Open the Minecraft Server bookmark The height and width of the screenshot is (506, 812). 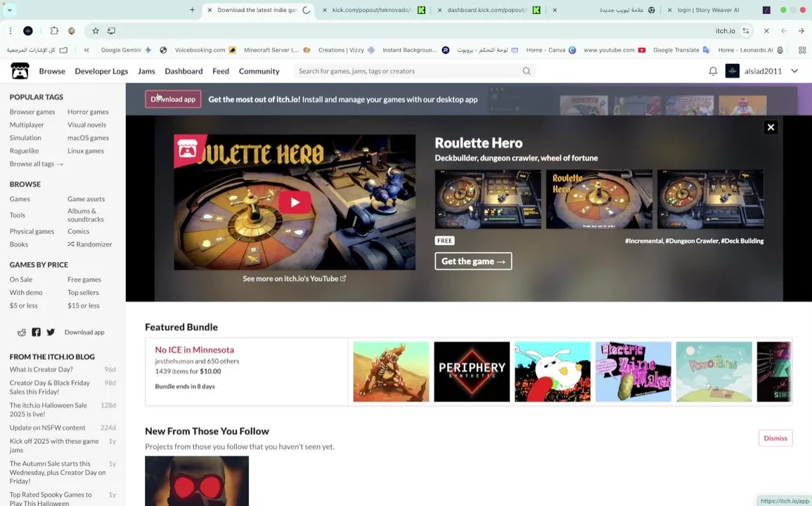pos(276,50)
